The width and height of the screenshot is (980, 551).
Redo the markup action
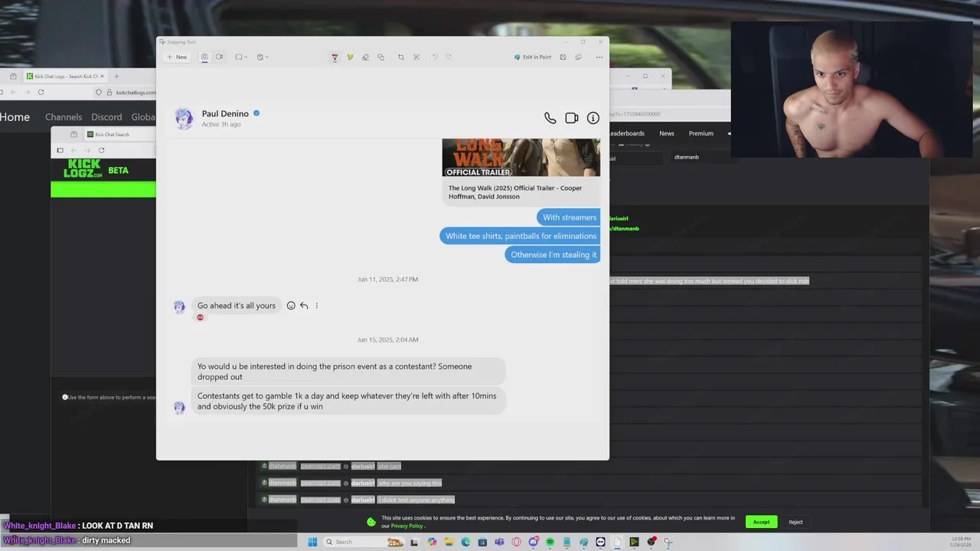[449, 57]
